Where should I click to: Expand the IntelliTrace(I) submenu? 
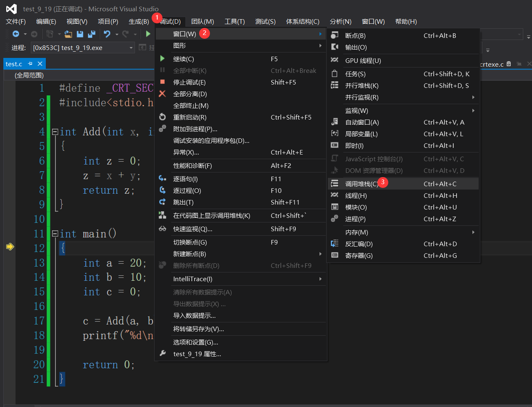tap(241, 279)
